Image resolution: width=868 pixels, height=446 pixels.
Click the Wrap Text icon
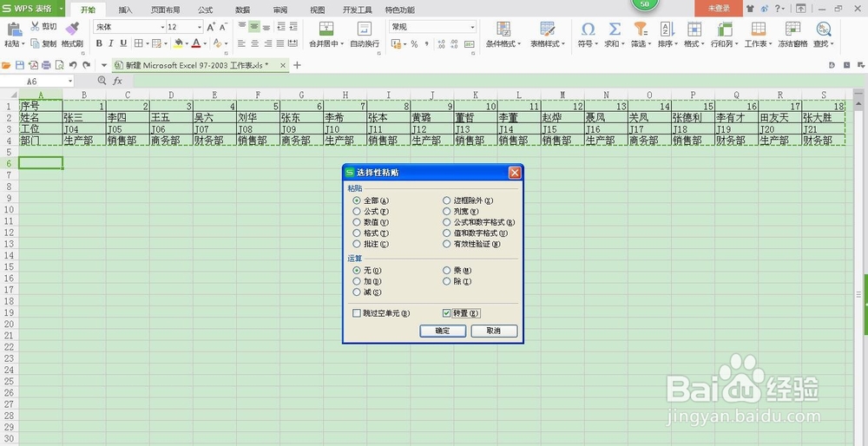pyautogui.click(x=365, y=29)
